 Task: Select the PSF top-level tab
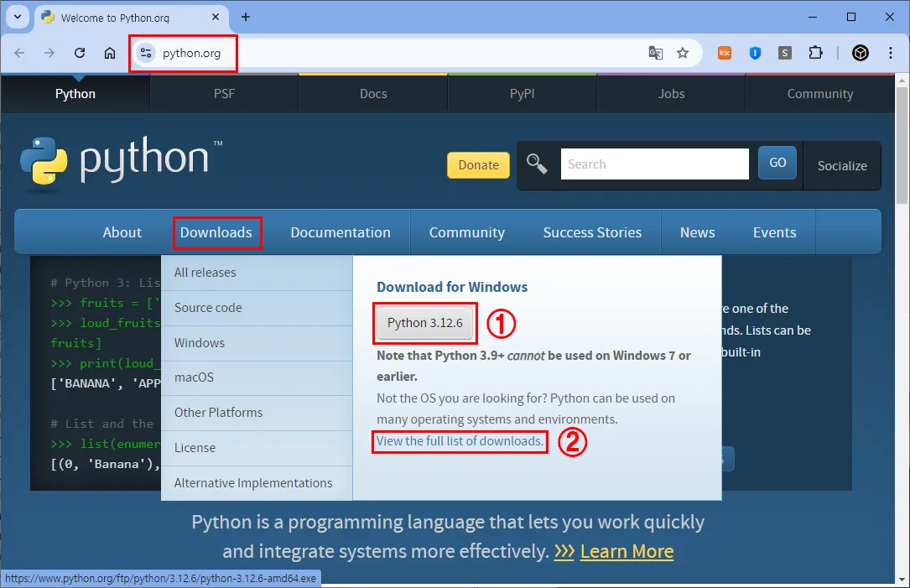coord(224,93)
